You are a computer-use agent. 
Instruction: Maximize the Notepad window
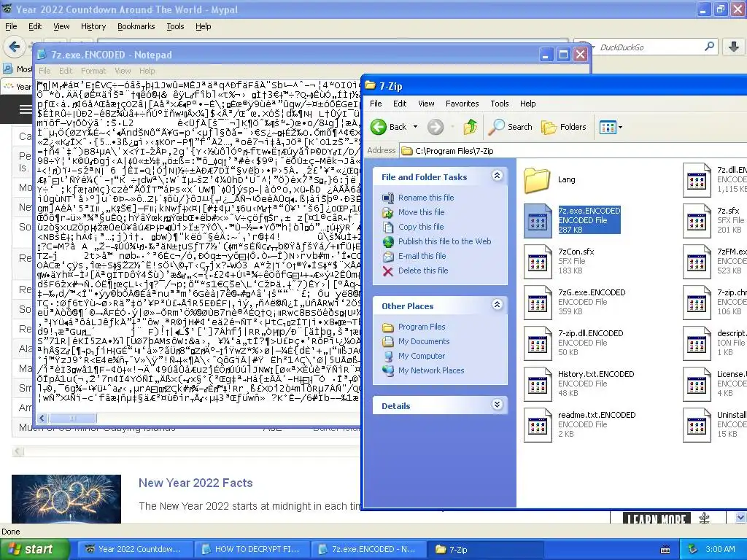tap(563, 55)
